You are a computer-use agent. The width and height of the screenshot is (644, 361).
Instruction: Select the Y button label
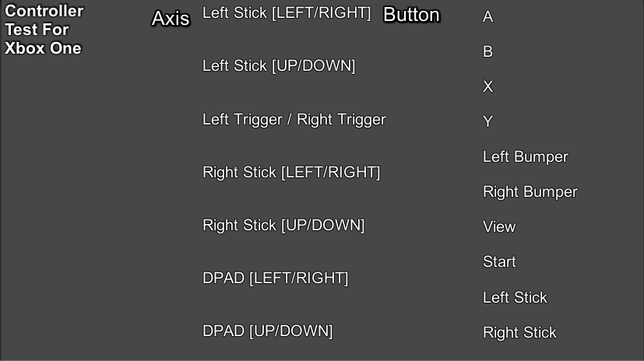click(x=487, y=121)
